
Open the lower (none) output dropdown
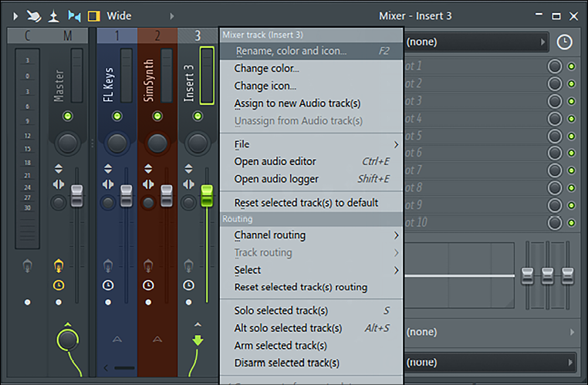491,363
